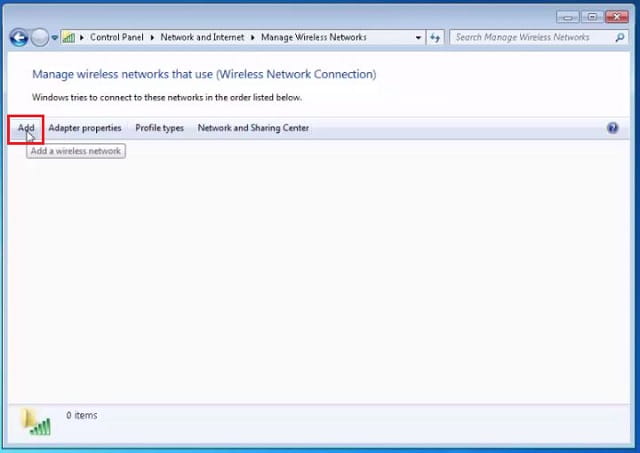640x453 pixels.
Task: Open Network and Sharing Center
Action: coord(253,128)
